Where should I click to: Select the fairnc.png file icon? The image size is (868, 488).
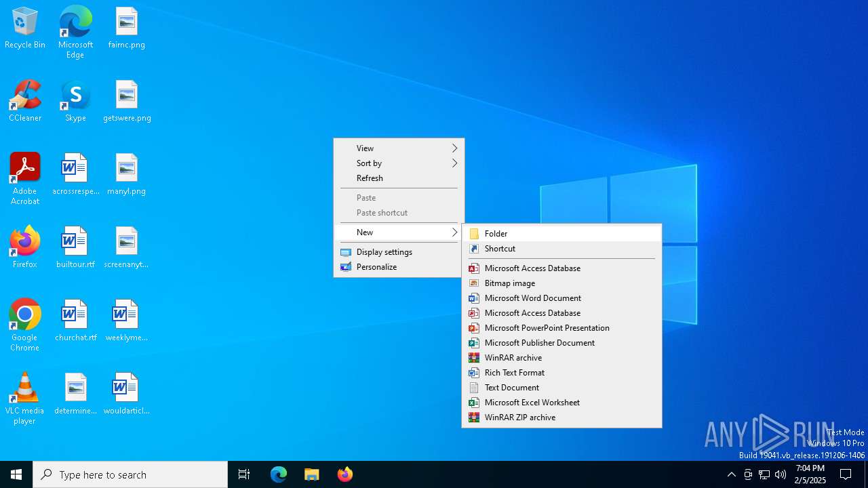(126, 28)
